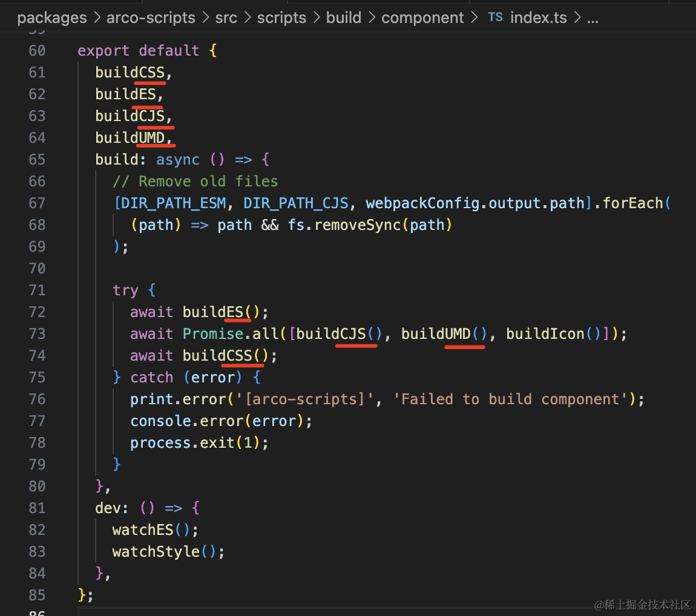Place cursor on buildCSS at line 61
Image resolution: width=696 pixels, height=616 pixels.
click(130, 73)
